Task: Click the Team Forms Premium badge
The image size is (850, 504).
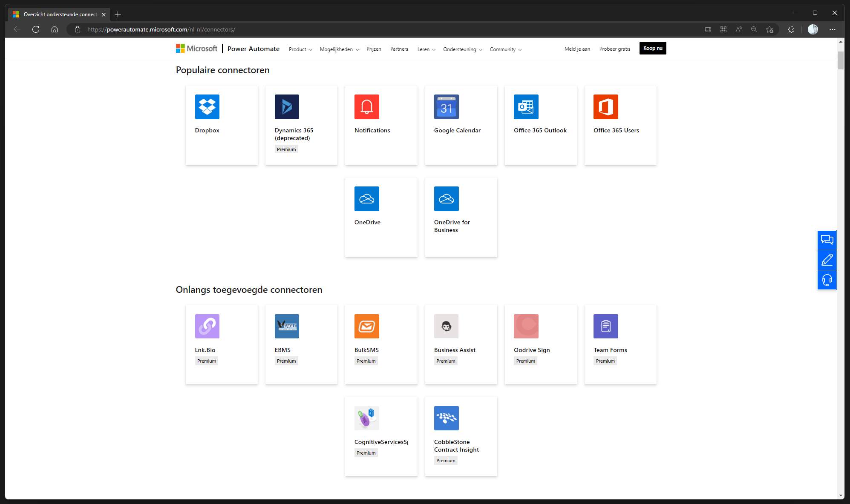Action: tap(605, 361)
